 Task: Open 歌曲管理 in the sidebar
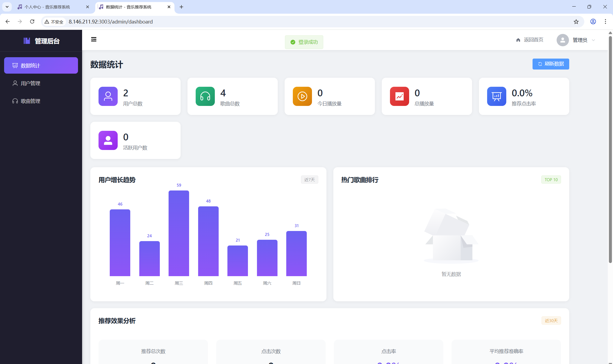point(30,101)
